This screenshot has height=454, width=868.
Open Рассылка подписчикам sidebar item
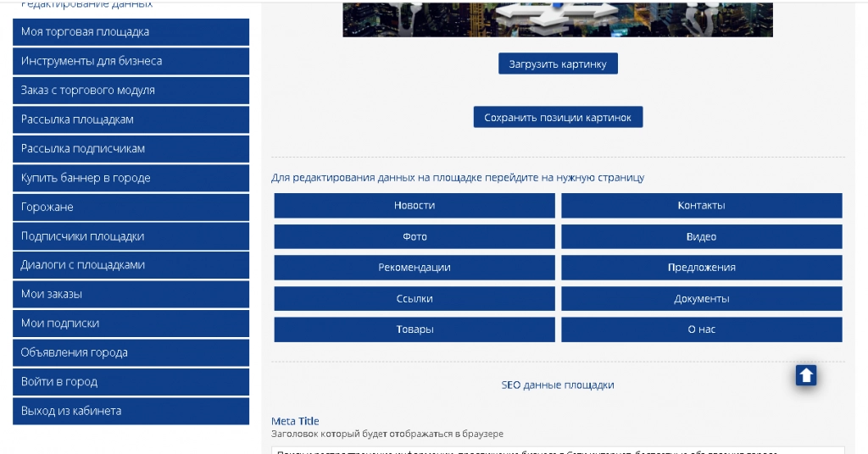131,149
